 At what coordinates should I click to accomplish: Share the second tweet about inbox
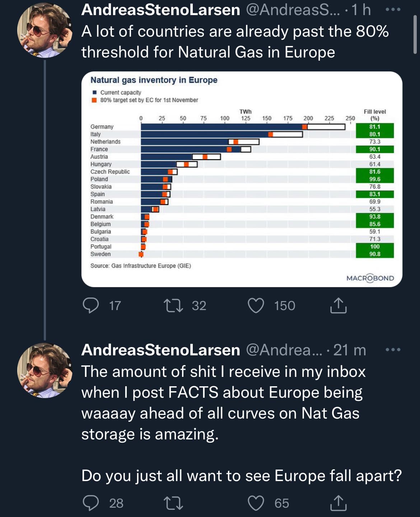pos(338,503)
